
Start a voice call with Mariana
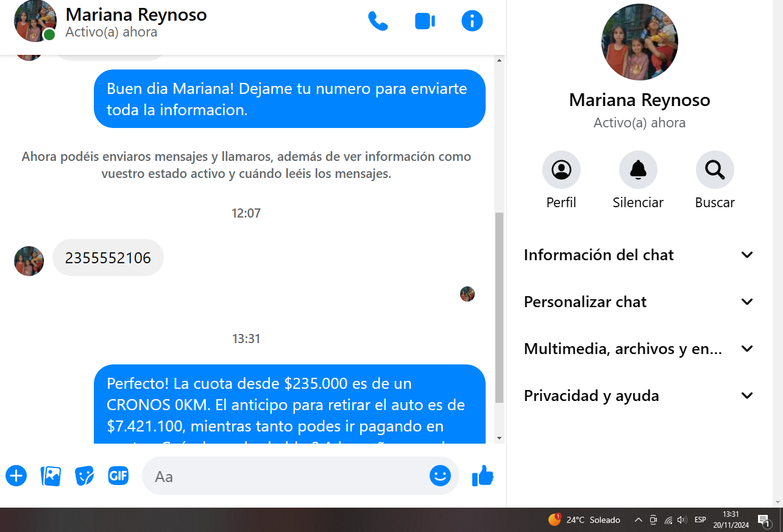(378, 21)
